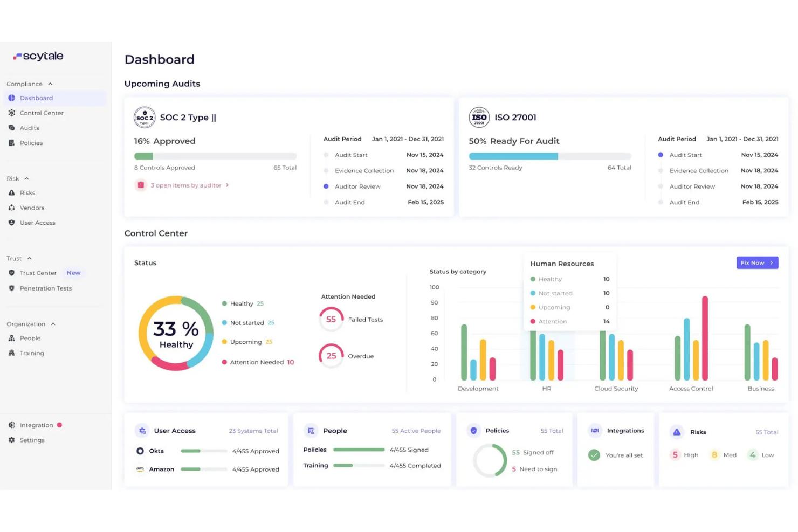Click the tall red Access Control bar

pos(705,338)
